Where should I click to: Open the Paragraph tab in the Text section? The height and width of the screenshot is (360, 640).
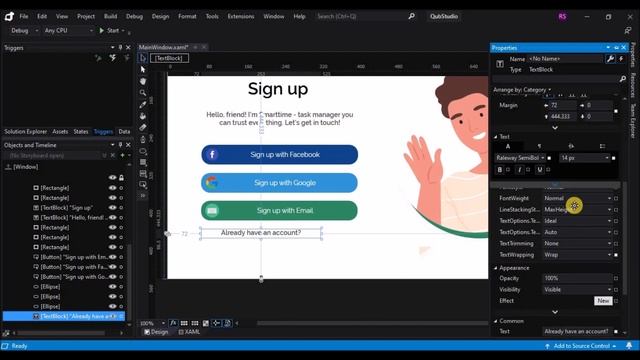click(x=539, y=146)
